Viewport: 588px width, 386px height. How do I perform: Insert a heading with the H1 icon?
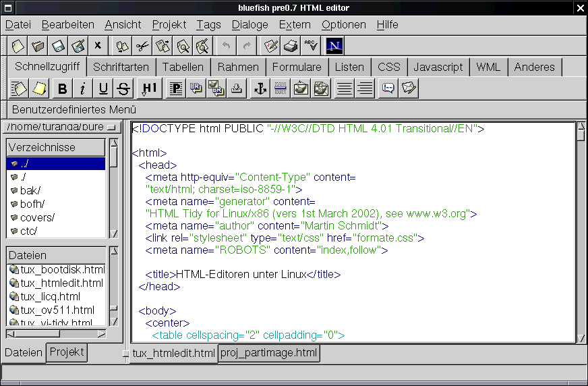click(x=149, y=88)
